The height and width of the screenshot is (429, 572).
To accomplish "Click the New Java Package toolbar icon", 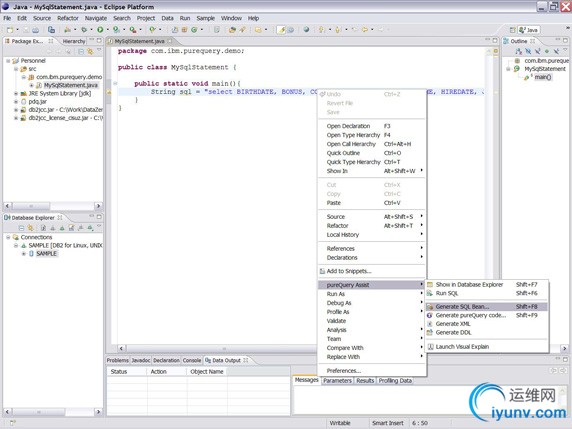I will click(x=185, y=30).
